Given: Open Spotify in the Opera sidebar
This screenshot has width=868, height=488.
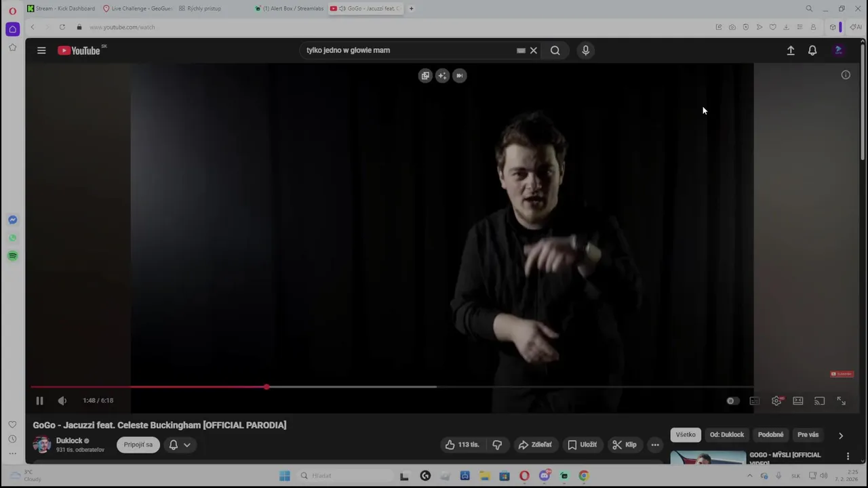Looking at the screenshot, I should coord(12,256).
